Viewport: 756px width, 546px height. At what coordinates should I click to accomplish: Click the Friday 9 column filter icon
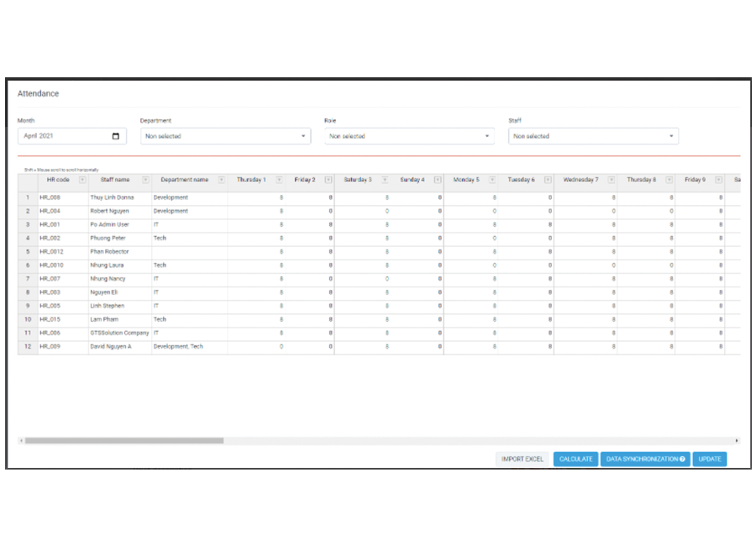click(x=717, y=180)
